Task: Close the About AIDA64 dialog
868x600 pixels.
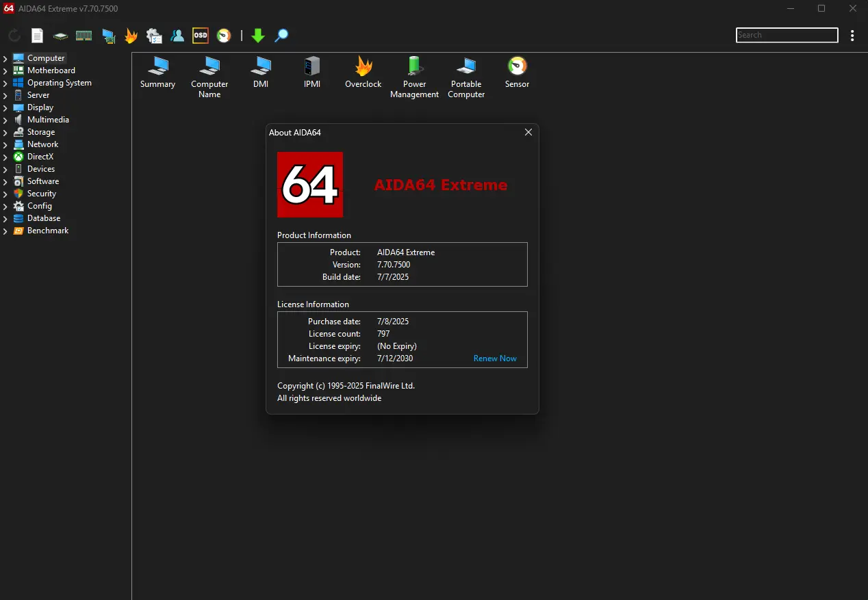Action: tap(528, 133)
